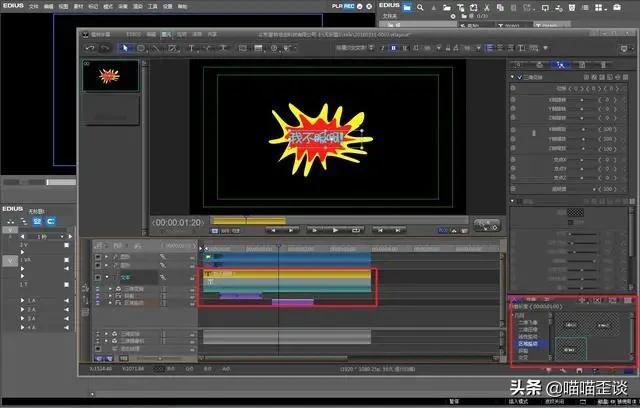Open the 工具 menu in the EDIUS main window
The width and height of the screenshot is (640, 408).
click(x=153, y=7)
